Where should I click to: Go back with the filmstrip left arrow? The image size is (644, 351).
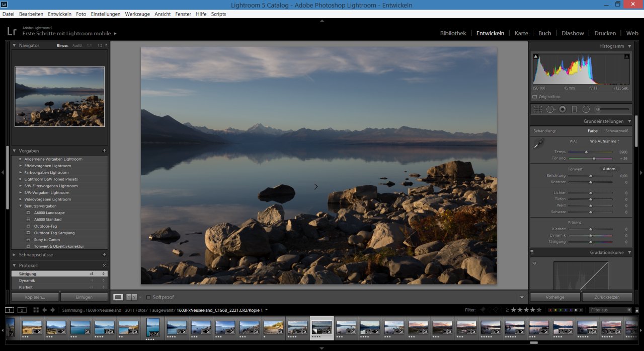pyautogui.click(x=44, y=310)
